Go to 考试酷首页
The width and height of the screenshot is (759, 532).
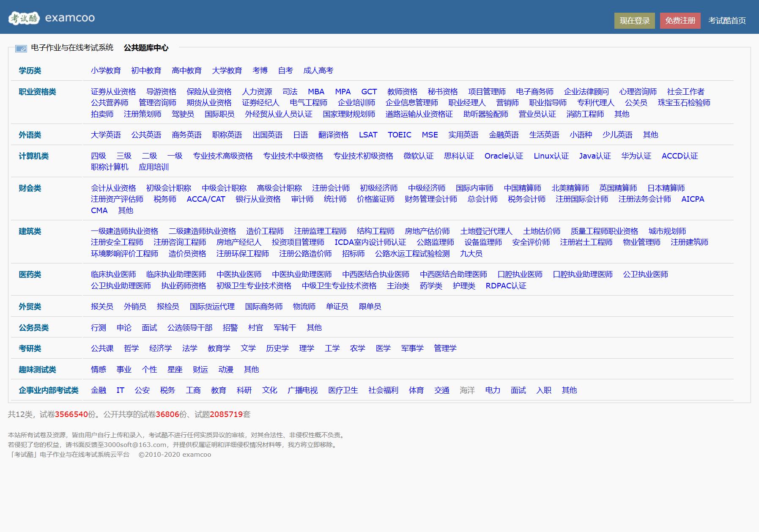tap(727, 21)
